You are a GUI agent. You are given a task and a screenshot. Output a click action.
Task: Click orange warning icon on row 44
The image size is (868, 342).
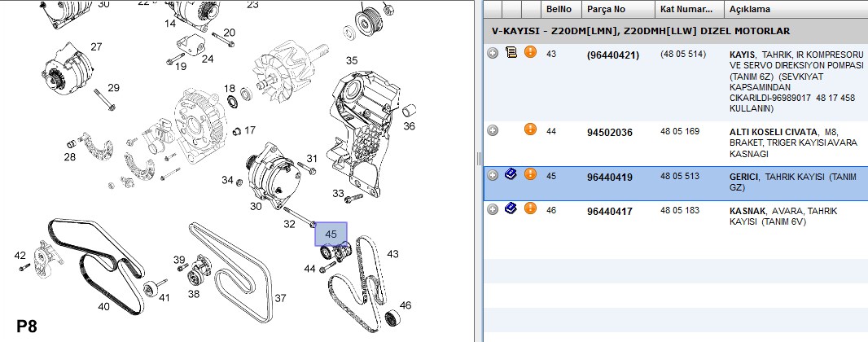[x=530, y=130]
